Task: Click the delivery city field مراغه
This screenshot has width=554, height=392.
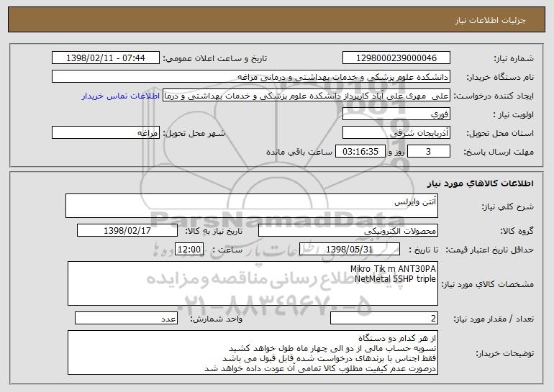Action: 106,133
